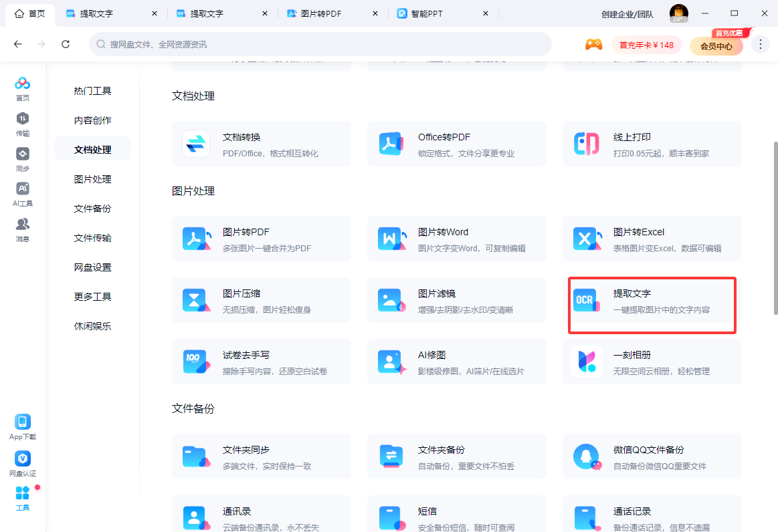Select 网盘设置 in the category list
The height and width of the screenshot is (532, 778).
pos(92,267)
